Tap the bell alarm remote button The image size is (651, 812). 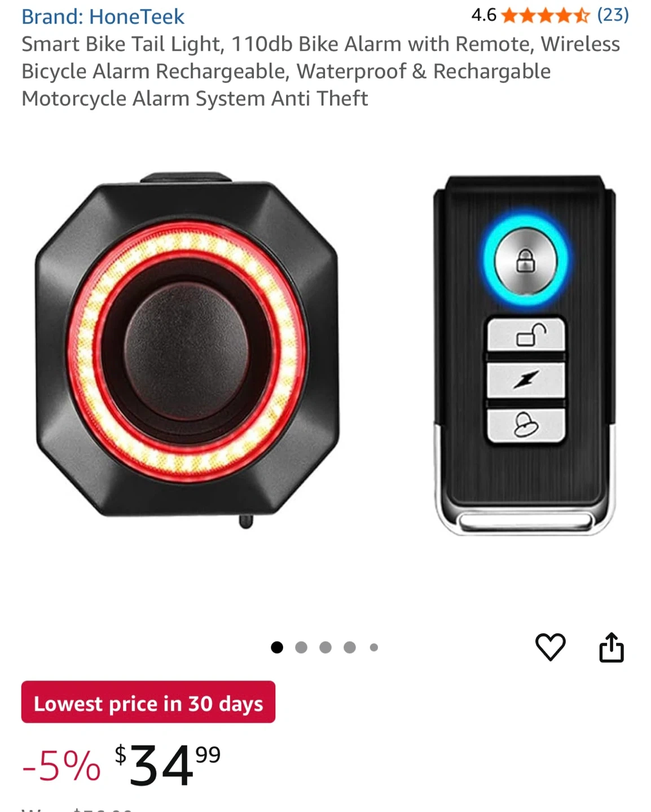[x=526, y=425]
